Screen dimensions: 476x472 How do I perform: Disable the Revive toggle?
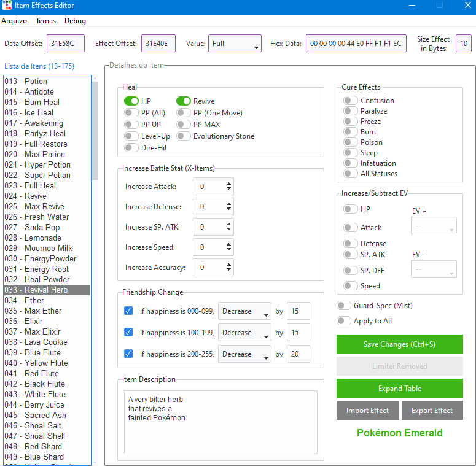click(183, 101)
